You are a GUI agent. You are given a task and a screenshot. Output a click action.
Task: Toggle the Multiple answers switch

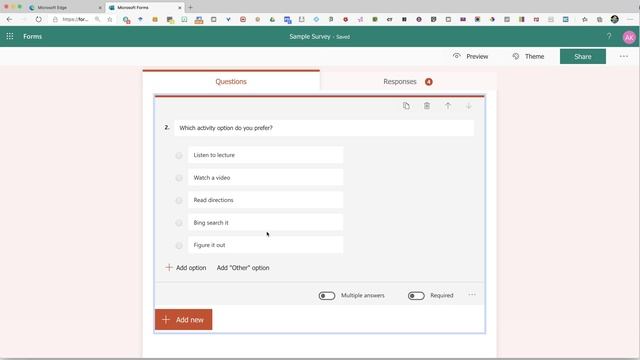click(x=327, y=296)
